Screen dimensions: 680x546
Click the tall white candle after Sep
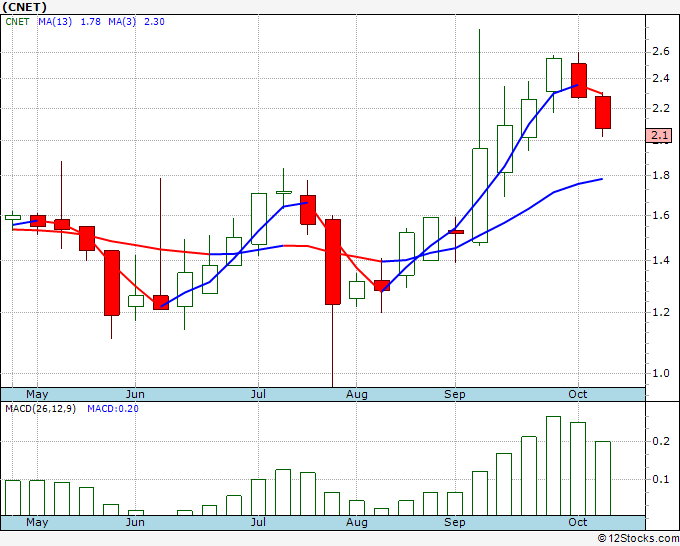[x=480, y=196]
